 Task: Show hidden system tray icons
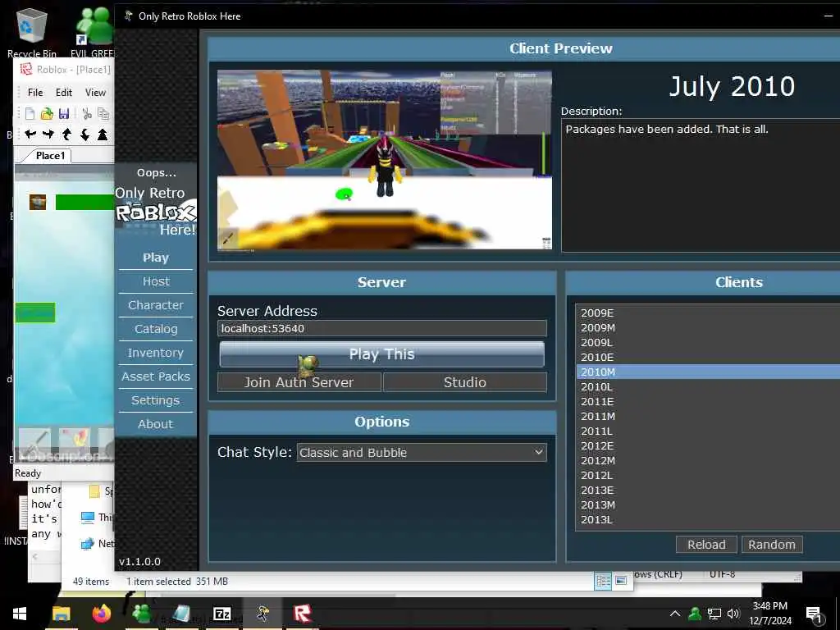[675, 614]
